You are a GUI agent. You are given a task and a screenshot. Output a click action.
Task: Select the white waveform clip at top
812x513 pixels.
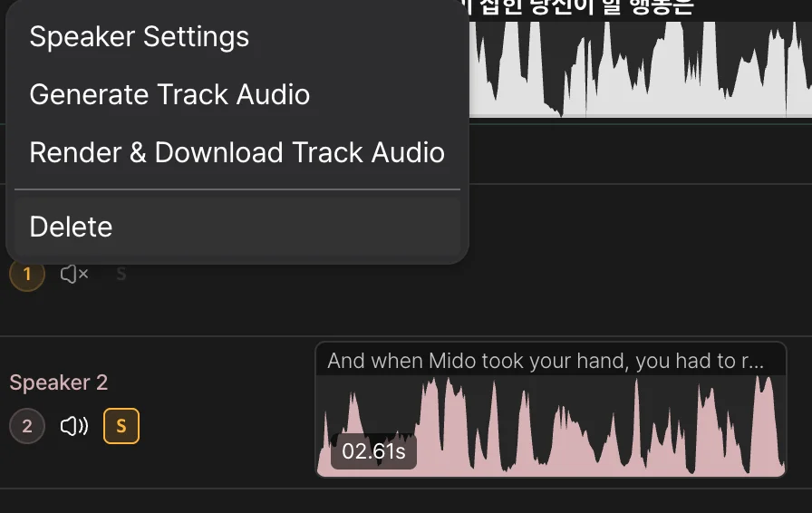(634, 73)
